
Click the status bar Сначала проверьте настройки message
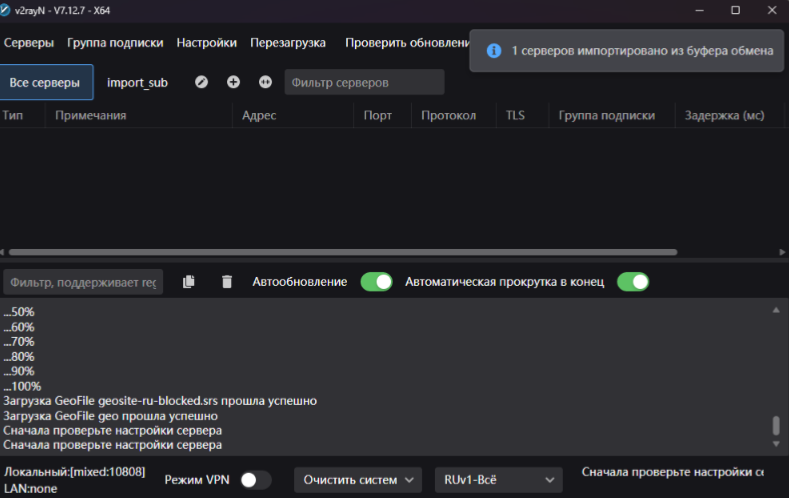point(672,472)
